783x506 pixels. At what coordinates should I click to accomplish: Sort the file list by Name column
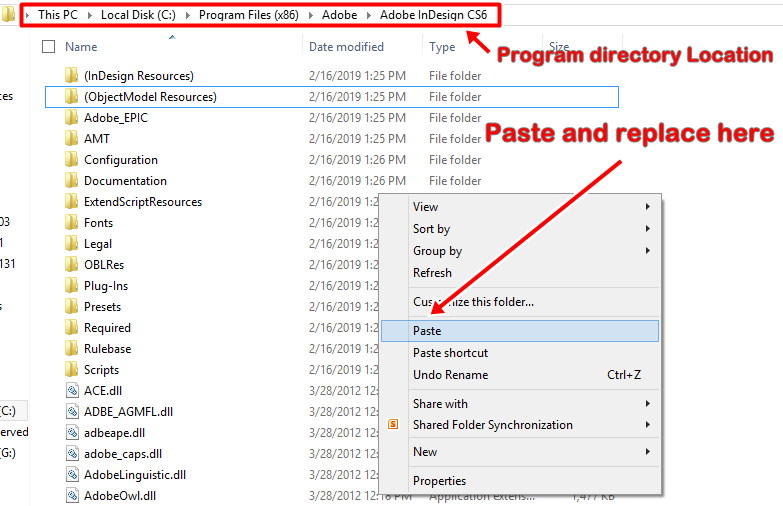(x=81, y=46)
